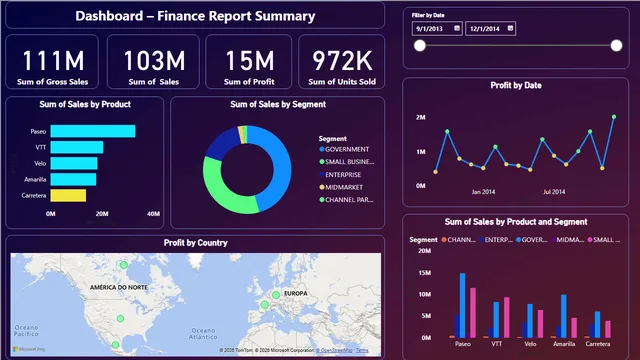Screen dimensions: 640x360
Task: Click the Sum of Sales by Segment title
Action: pos(278,104)
